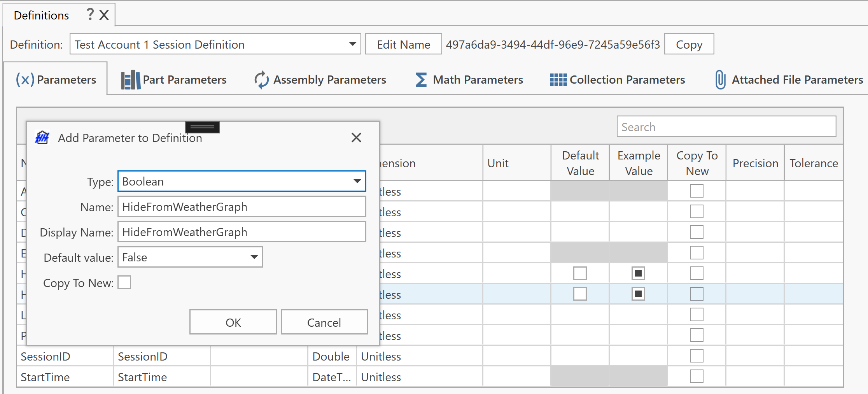
Task: Click the dark drag handle atop the dialog
Action: click(202, 127)
